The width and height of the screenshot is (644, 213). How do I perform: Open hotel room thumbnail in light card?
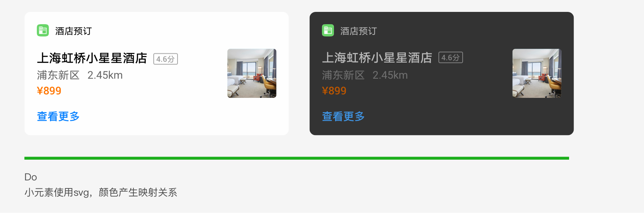pyautogui.click(x=252, y=73)
